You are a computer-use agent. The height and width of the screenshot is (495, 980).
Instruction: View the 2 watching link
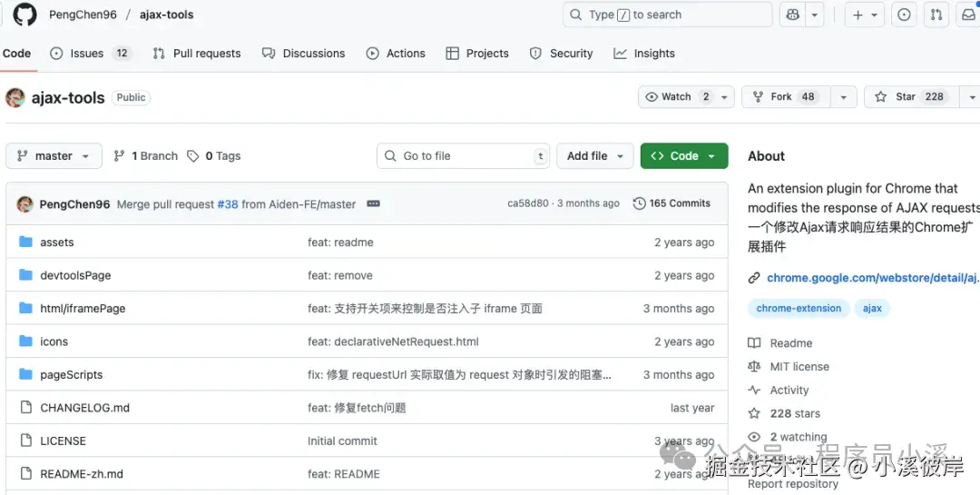pos(788,437)
